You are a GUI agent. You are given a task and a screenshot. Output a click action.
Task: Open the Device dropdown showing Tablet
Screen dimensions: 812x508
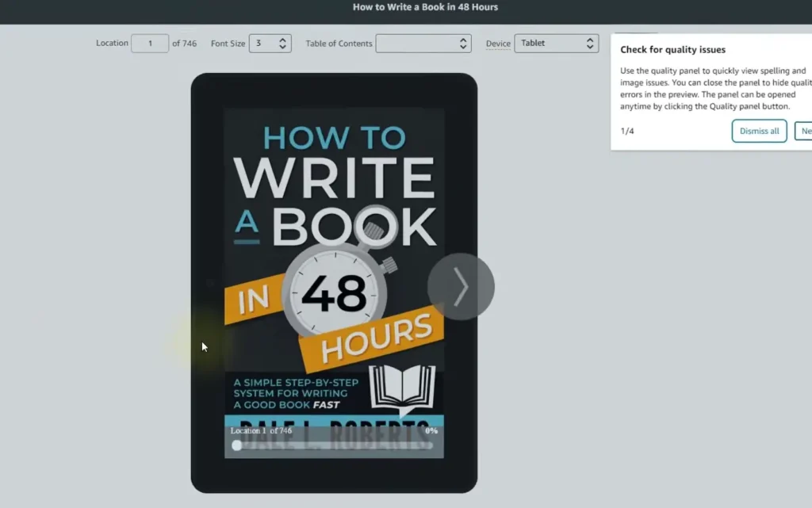tap(556, 44)
